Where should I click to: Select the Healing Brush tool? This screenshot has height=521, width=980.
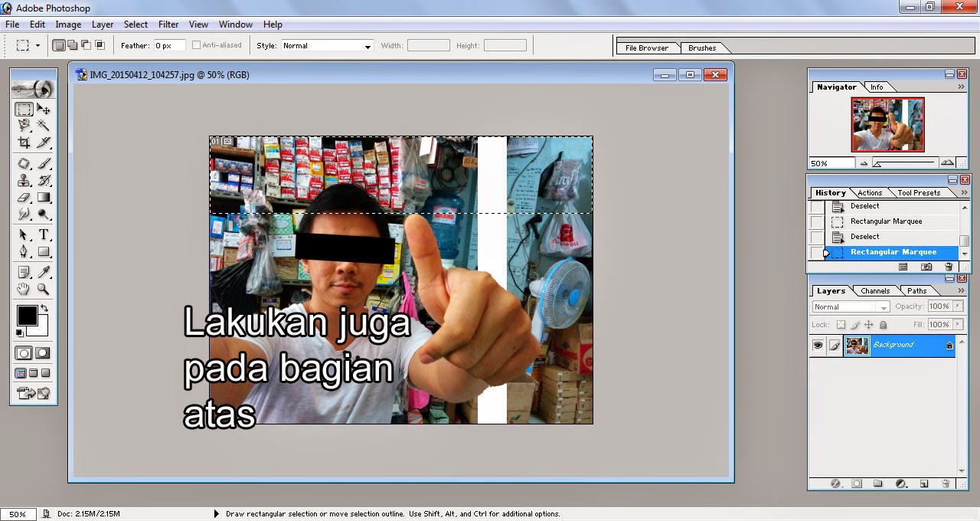pyautogui.click(x=24, y=164)
